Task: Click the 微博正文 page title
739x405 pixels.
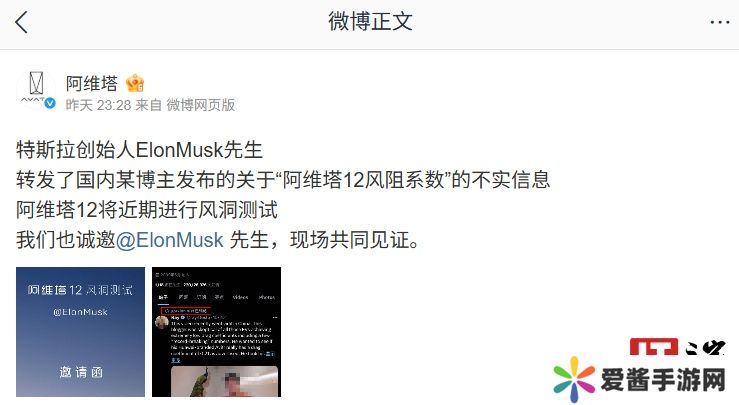Action: pos(370,22)
